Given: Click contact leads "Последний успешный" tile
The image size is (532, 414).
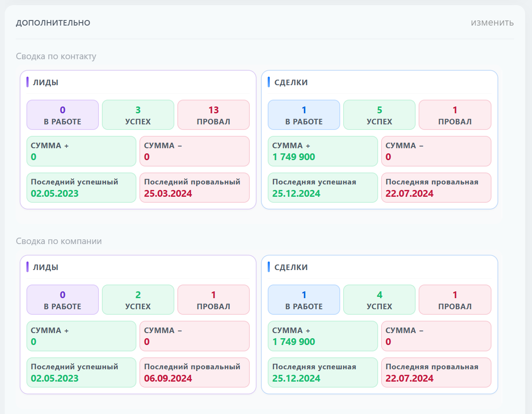Looking at the screenshot, I should [81, 188].
